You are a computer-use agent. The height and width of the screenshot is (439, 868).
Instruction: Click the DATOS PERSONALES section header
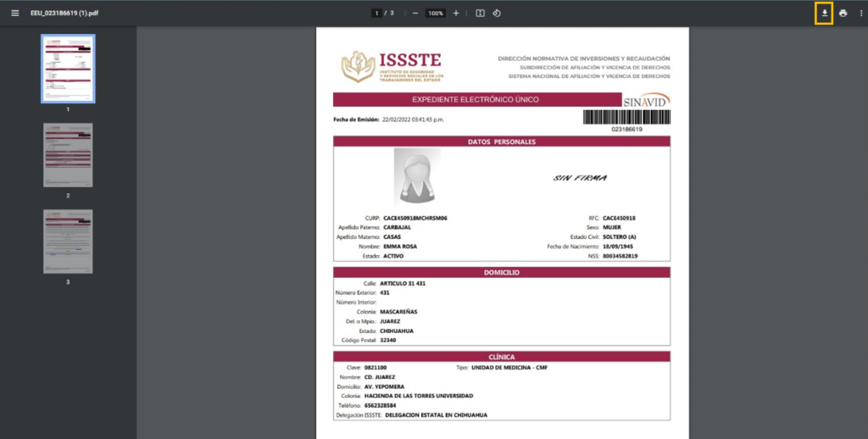tap(502, 142)
